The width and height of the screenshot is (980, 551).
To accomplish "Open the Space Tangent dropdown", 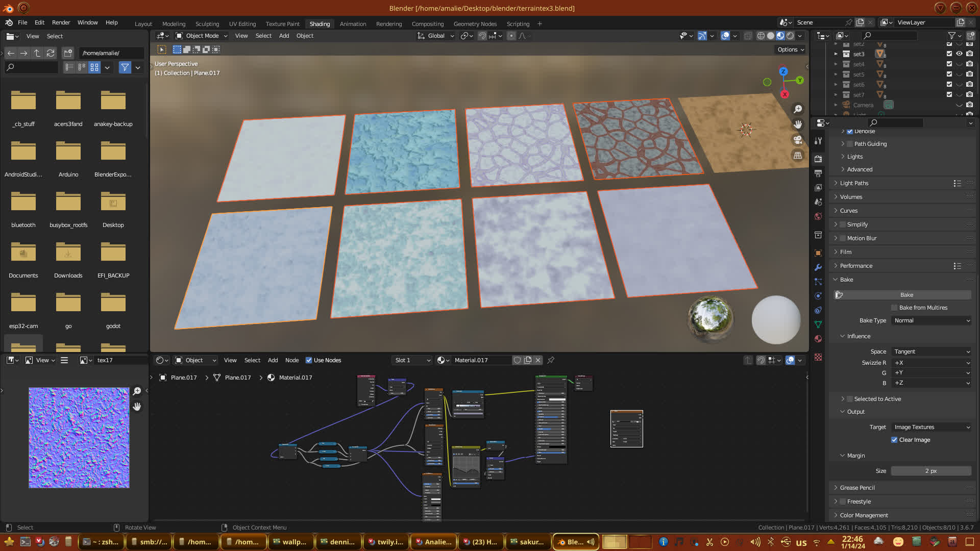I will click(x=932, y=352).
